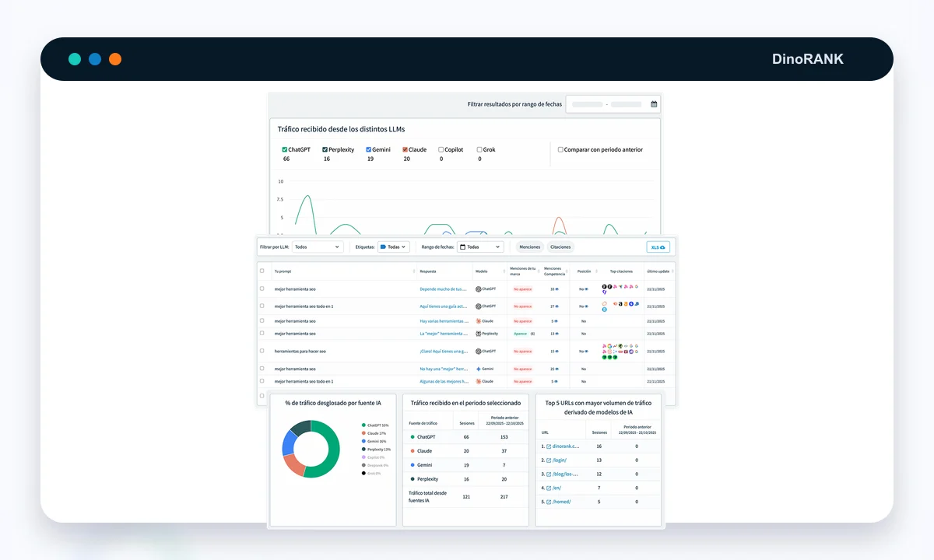The image size is (934, 560).
Task: Click the blue window control dot
Action: click(x=95, y=59)
